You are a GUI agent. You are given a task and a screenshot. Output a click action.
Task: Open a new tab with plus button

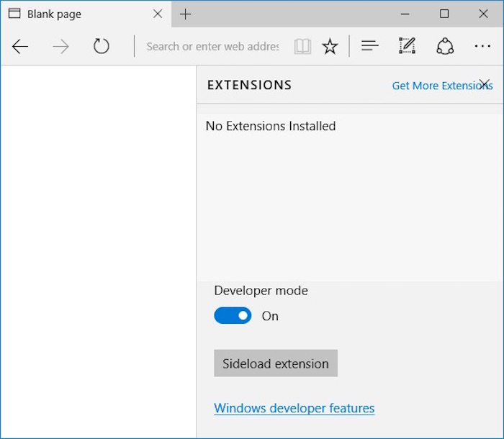click(186, 14)
